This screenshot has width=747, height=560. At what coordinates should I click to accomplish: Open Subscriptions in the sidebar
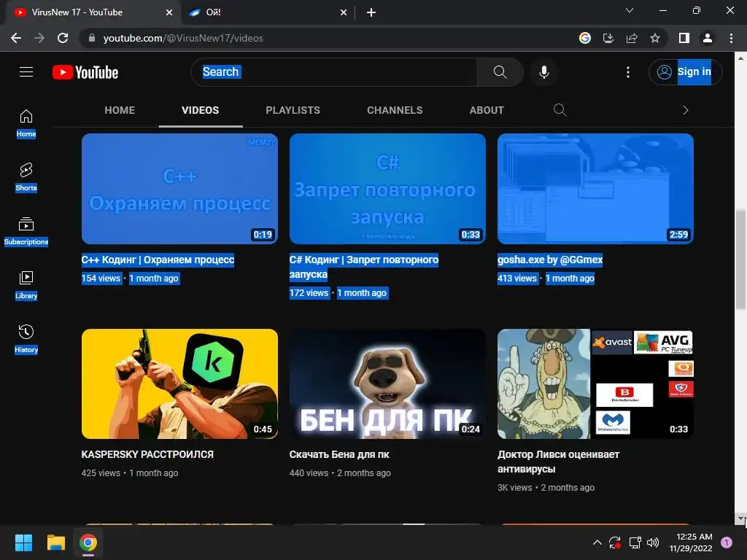26,231
